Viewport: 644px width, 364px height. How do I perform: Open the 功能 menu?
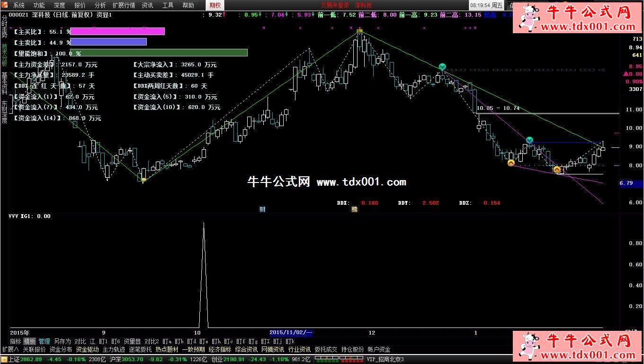pos(39,5)
